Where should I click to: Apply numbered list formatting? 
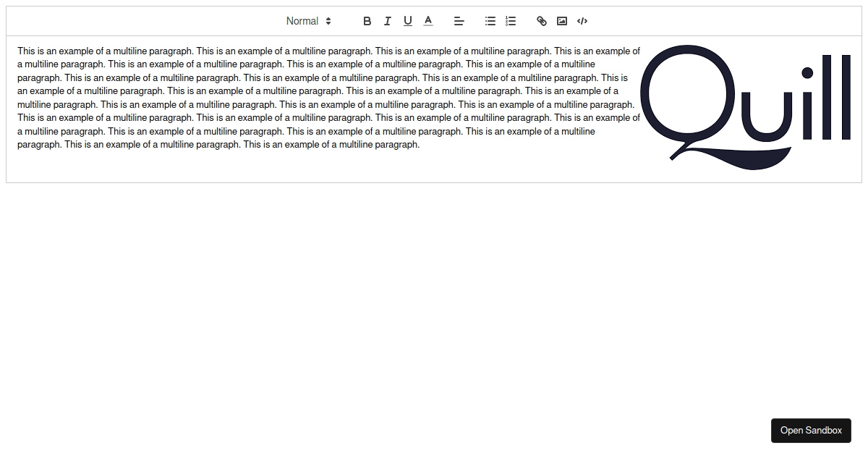(x=511, y=21)
